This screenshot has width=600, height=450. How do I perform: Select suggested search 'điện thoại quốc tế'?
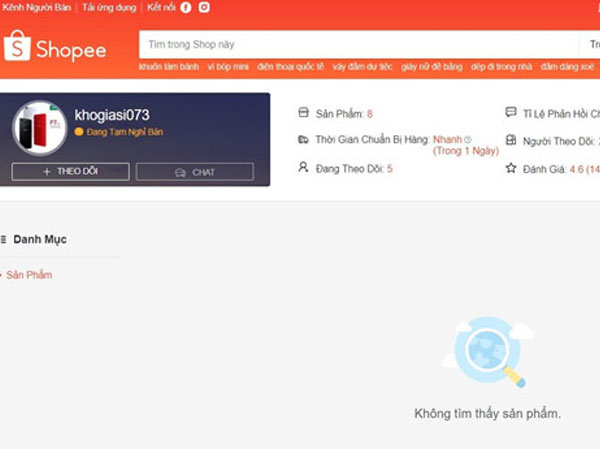click(291, 66)
